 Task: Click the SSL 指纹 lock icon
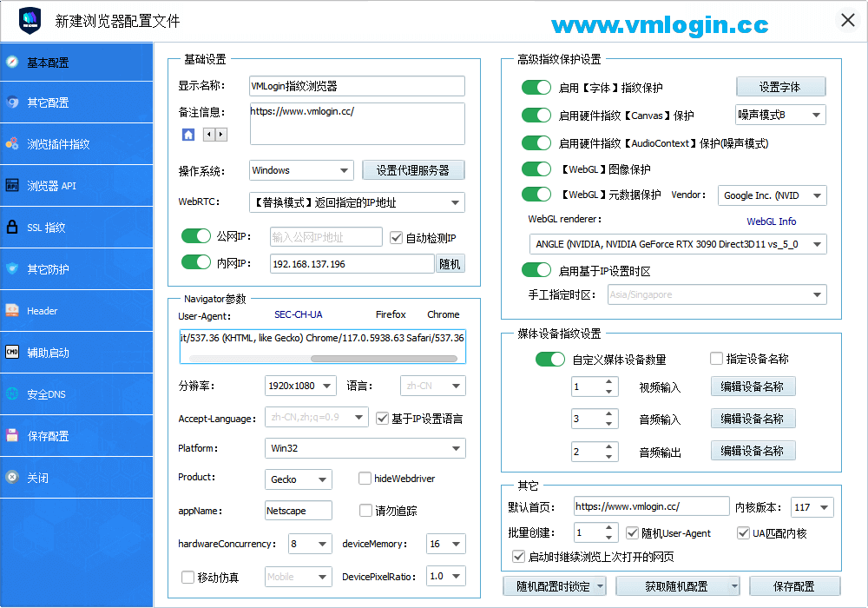tap(12, 227)
